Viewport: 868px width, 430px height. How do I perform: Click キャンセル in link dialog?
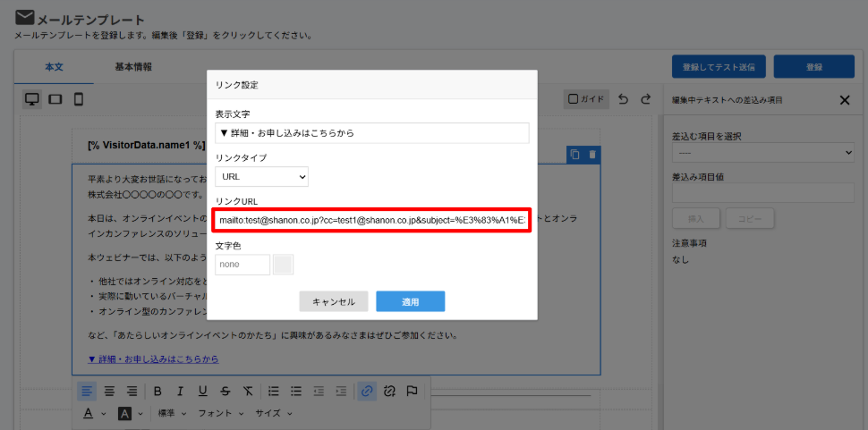334,302
